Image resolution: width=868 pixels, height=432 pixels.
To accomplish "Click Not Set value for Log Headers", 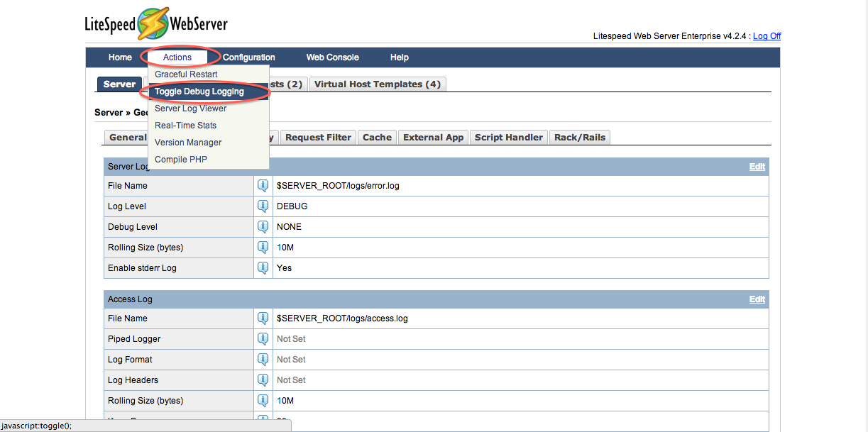I will tap(292, 380).
